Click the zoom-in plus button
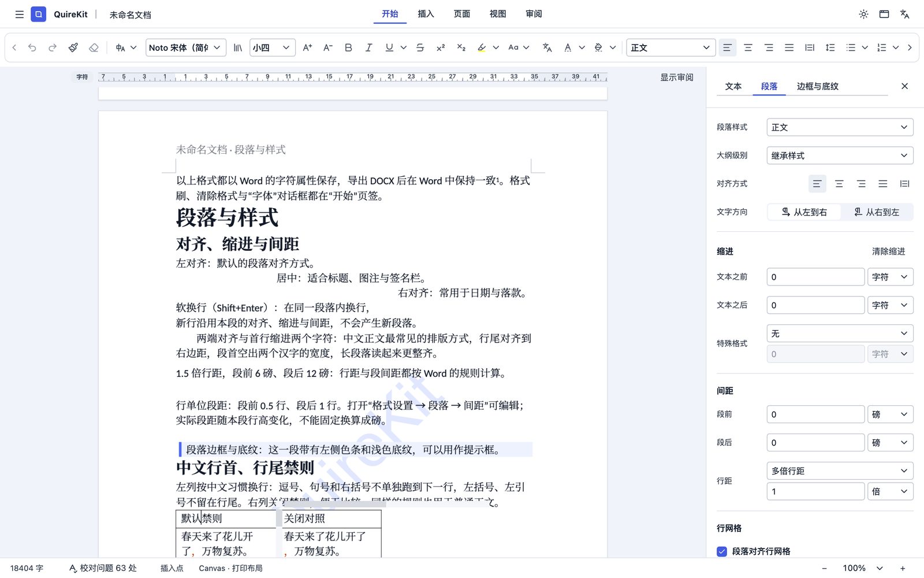 pyautogui.click(x=903, y=568)
